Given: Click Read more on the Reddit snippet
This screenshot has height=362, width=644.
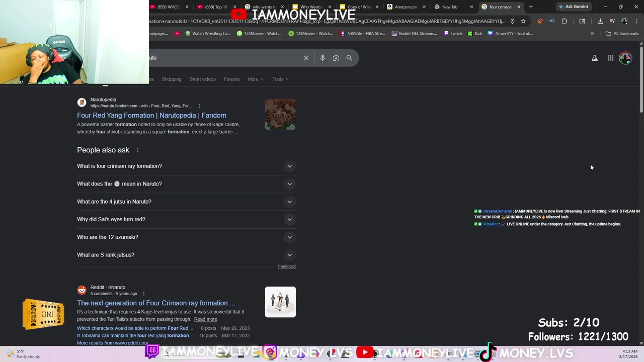Looking at the screenshot, I should (206, 319).
